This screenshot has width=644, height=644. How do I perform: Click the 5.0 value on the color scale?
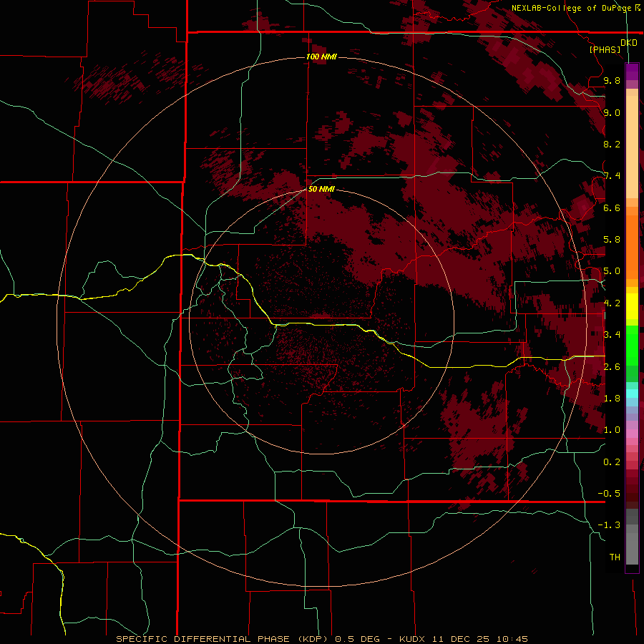612,271
